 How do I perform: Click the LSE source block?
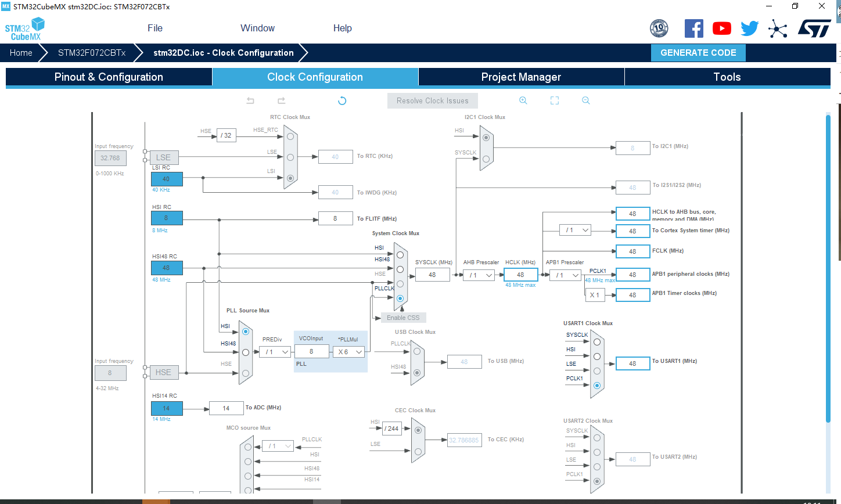[x=163, y=157]
